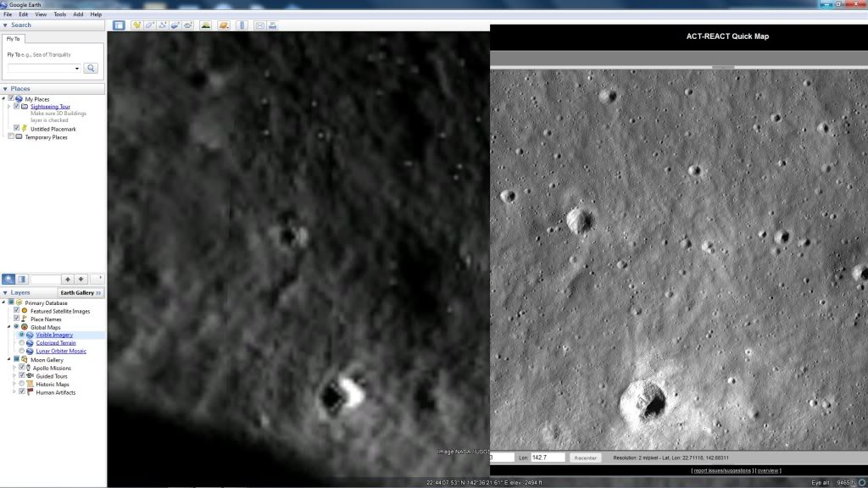Click Recenter in ACT-REACT Quick Map

coord(585,458)
